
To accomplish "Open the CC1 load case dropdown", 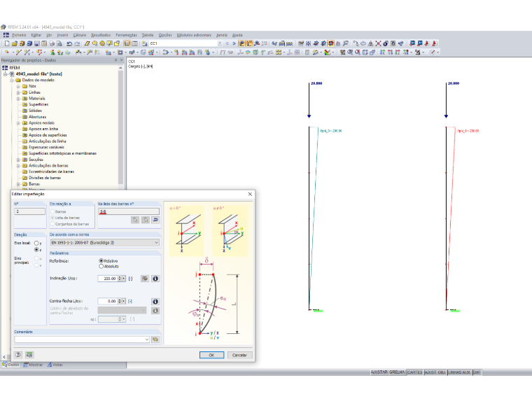I will click(220, 43).
